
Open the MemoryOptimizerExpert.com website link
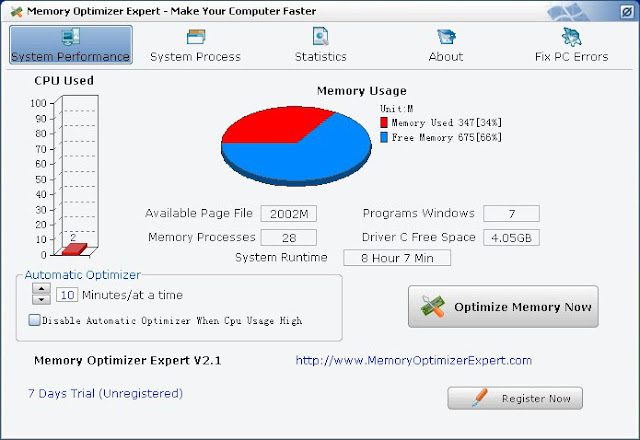pos(414,360)
